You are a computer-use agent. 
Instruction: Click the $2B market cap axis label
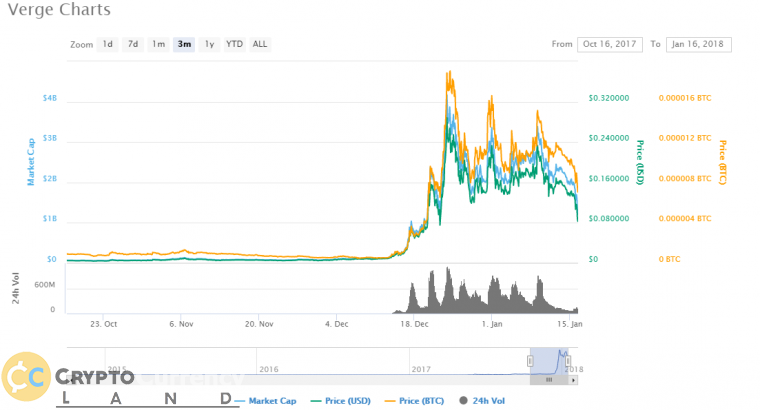point(50,178)
